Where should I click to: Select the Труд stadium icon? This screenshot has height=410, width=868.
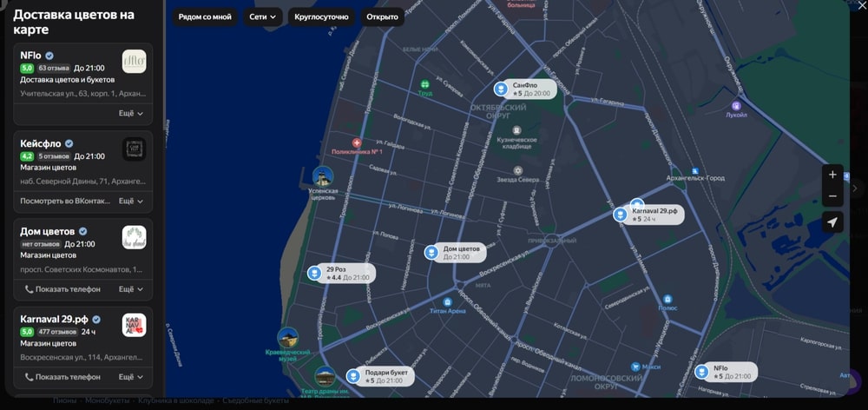[x=424, y=84]
